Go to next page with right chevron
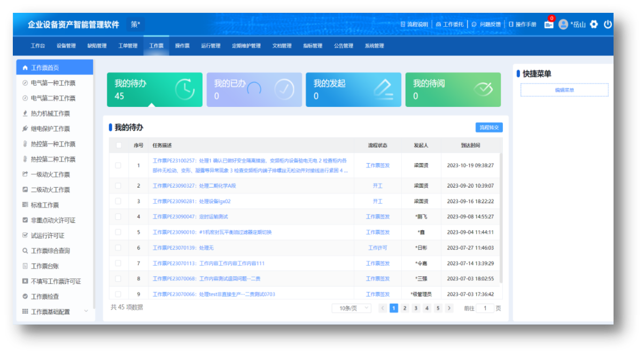 coord(449,308)
